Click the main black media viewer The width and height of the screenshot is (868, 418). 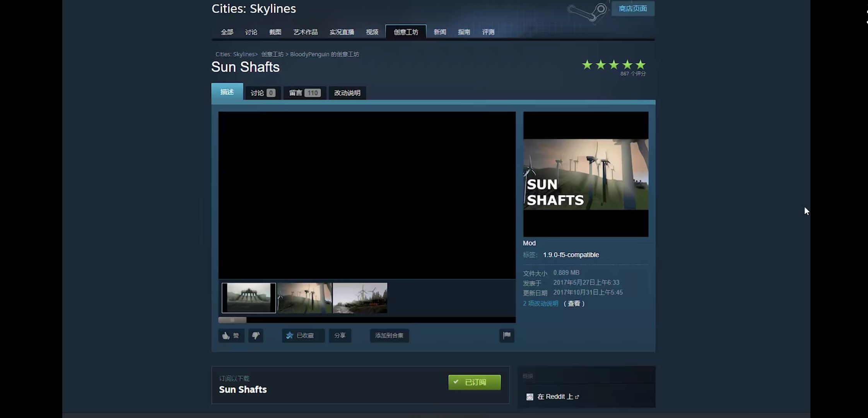click(367, 195)
